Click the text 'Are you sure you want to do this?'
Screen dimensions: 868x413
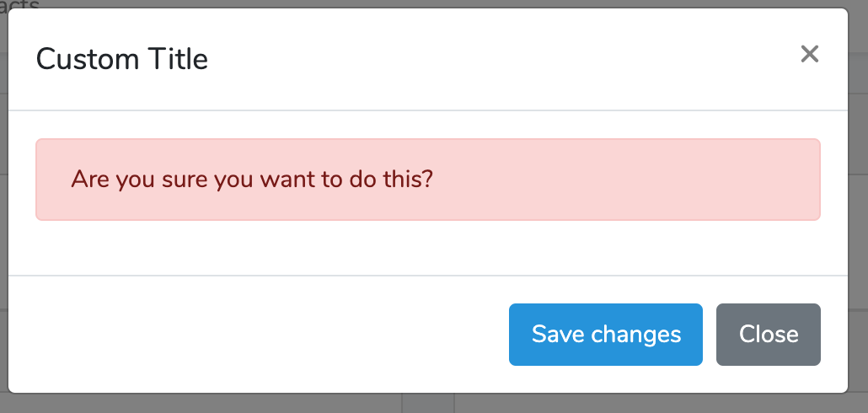click(x=251, y=180)
